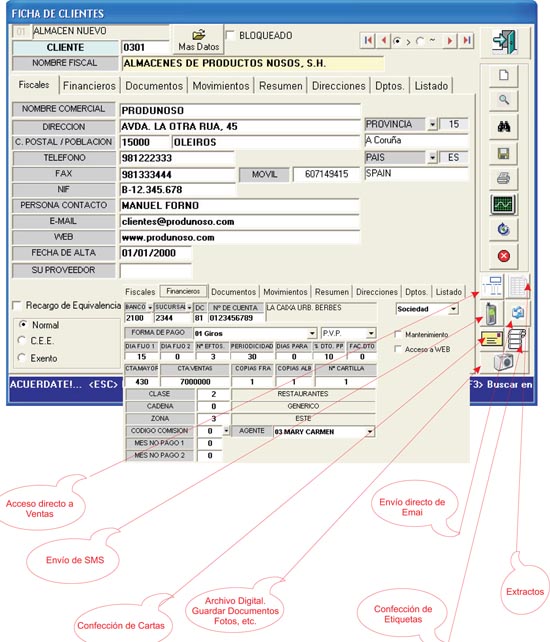Save the client with floppy disk icon

click(503, 154)
